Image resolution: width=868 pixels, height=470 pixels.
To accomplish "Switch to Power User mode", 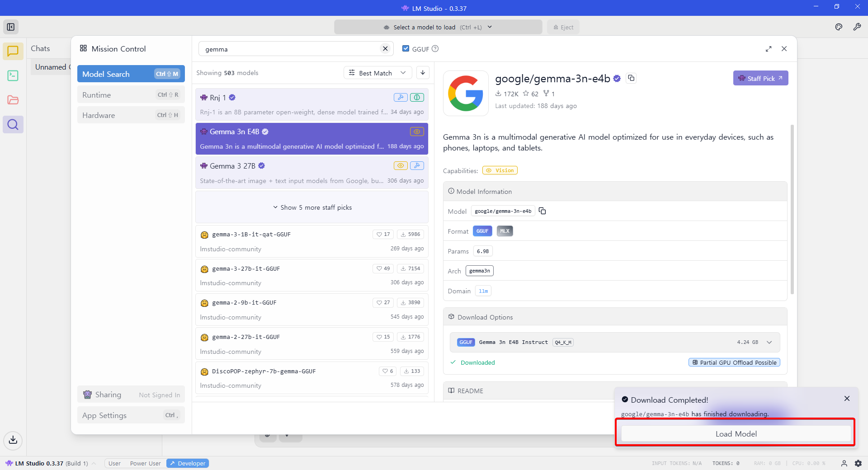I will pos(145,463).
